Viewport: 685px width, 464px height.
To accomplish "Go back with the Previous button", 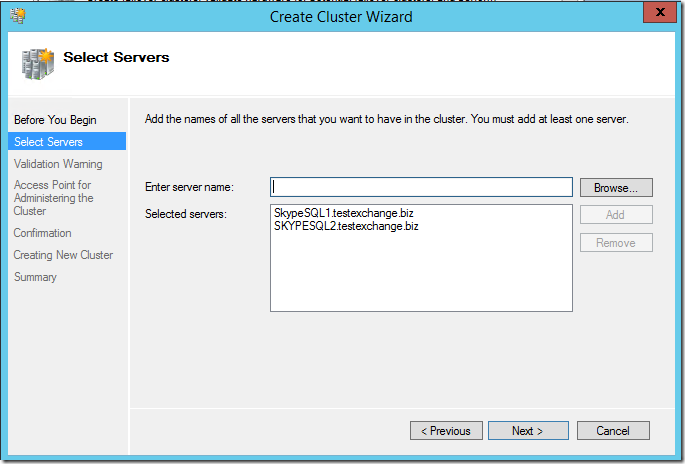I will click(x=446, y=431).
